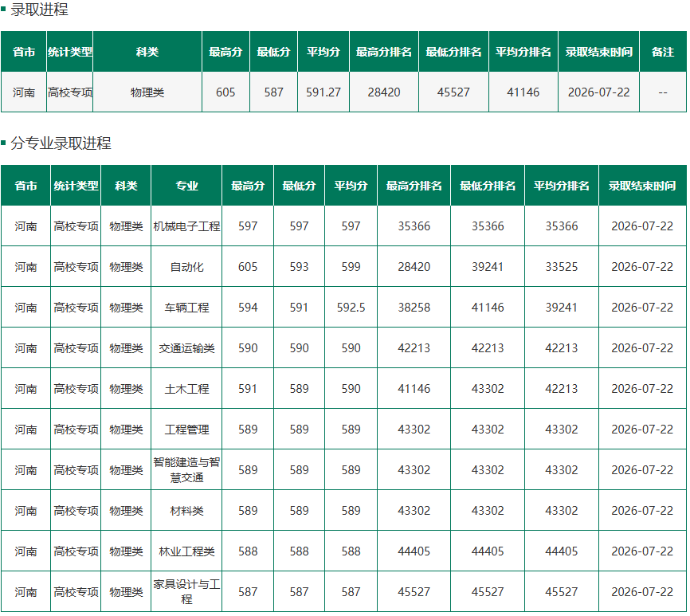Click the 41146 average rank in summary table

523,92
